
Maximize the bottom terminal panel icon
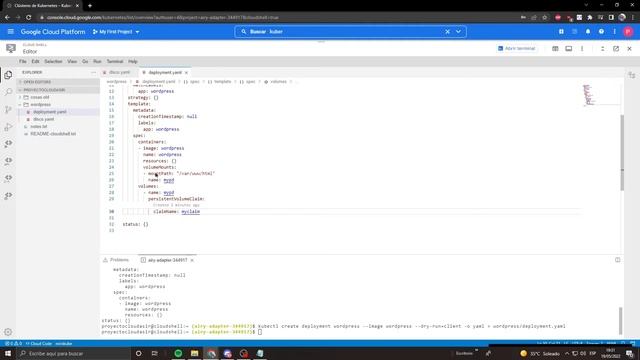(x=618, y=260)
